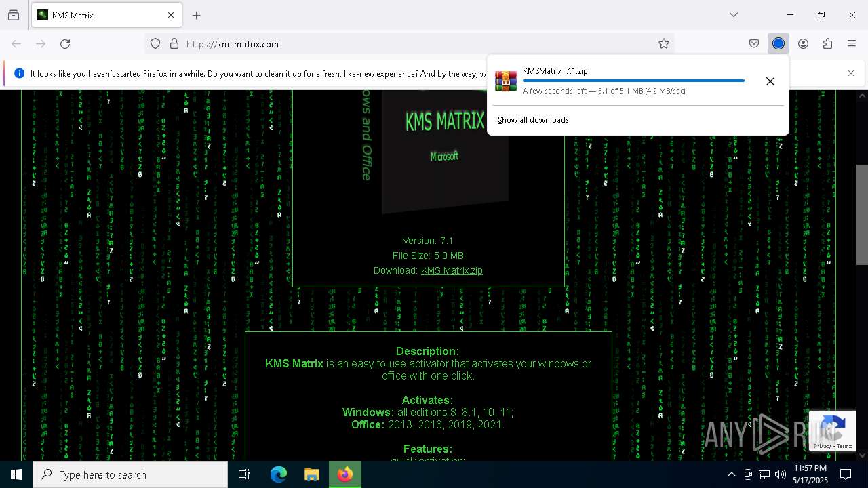
Task: Click the Features: heading
Action: 428,449
